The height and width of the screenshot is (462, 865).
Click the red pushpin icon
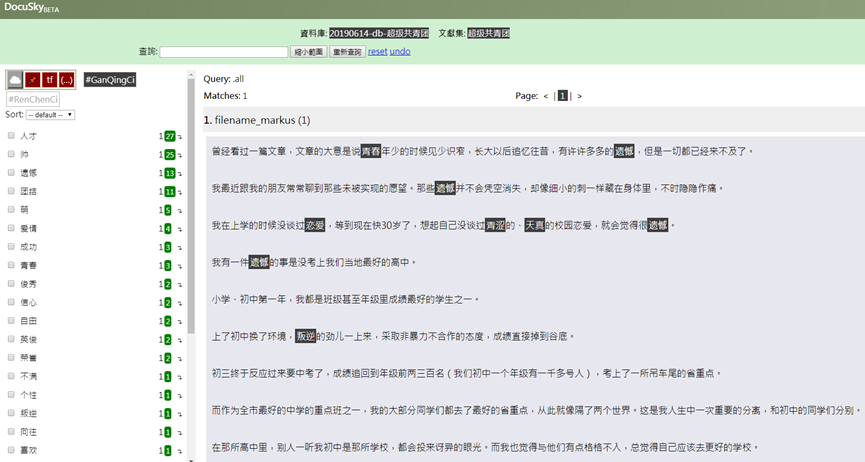(x=33, y=79)
